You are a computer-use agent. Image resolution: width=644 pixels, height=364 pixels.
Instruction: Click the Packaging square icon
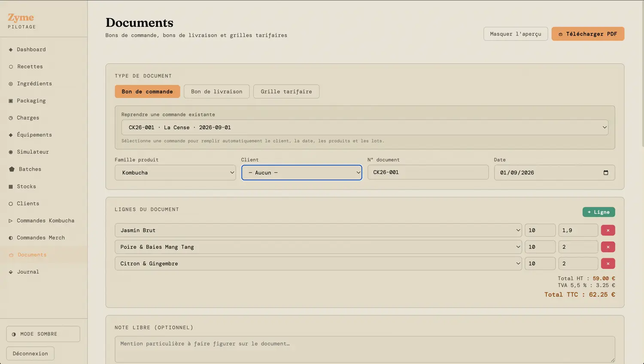click(x=11, y=101)
